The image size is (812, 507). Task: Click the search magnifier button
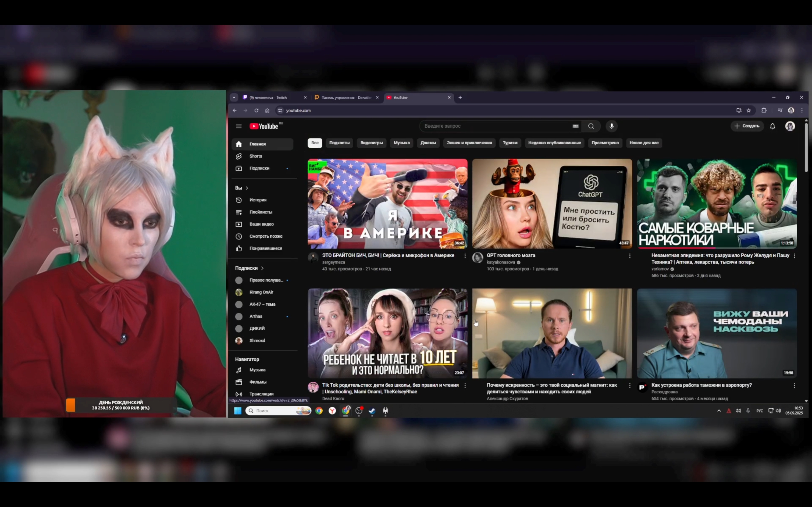coord(591,126)
